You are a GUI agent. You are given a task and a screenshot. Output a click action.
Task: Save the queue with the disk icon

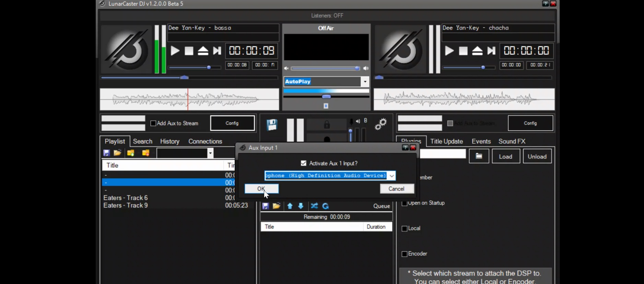[266, 206]
